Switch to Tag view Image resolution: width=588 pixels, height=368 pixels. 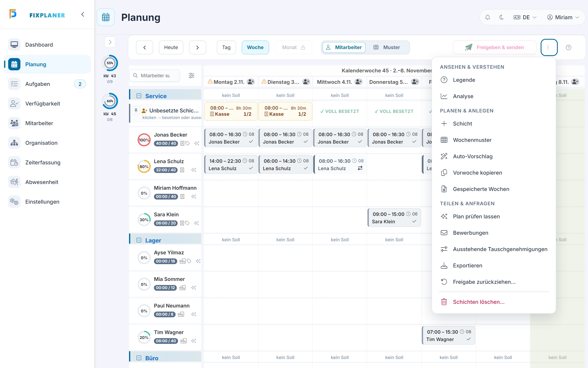pyautogui.click(x=226, y=47)
